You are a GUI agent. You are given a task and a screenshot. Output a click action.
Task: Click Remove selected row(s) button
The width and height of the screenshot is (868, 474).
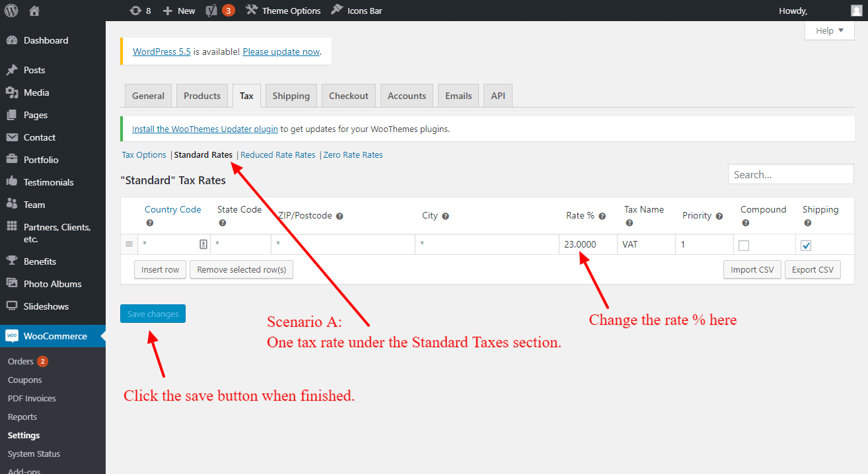click(242, 269)
